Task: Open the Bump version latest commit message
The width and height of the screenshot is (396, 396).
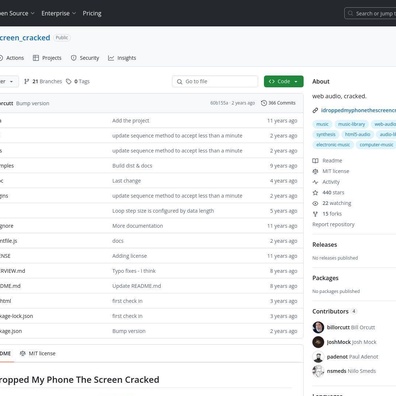Action: click(x=33, y=103)
